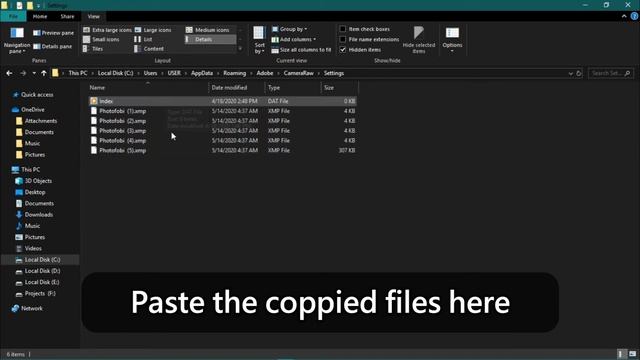Switch layout to Medium icons

(207, 30)
